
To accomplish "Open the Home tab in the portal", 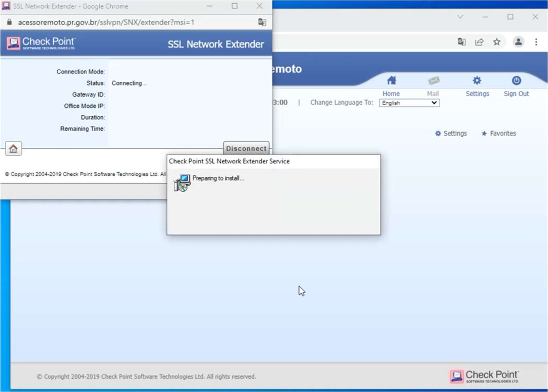I will point(391,94).
